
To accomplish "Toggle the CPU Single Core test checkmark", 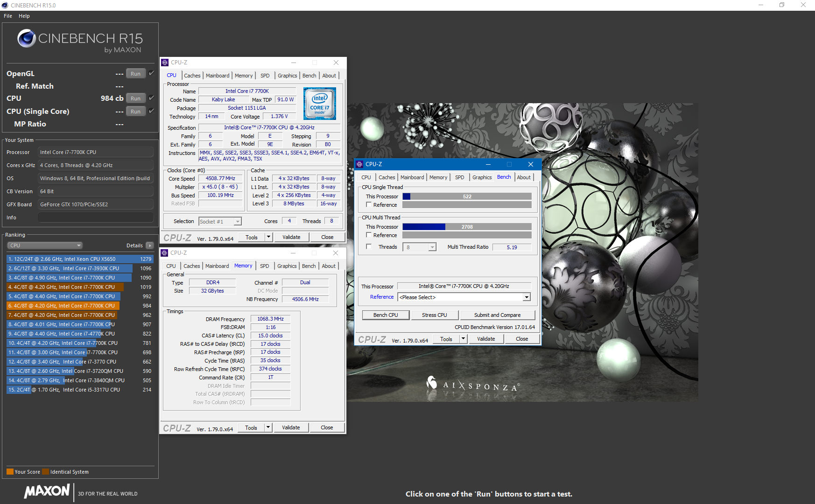I will point(151,111).
